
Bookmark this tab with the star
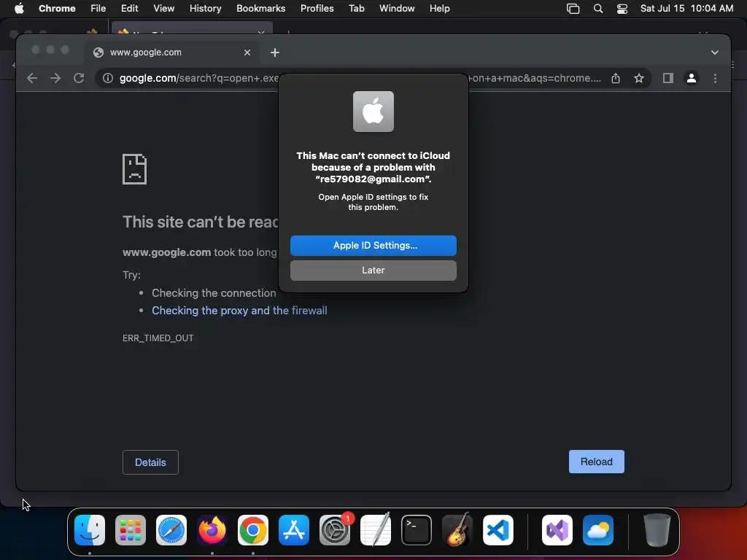click(x=639, y=78)
